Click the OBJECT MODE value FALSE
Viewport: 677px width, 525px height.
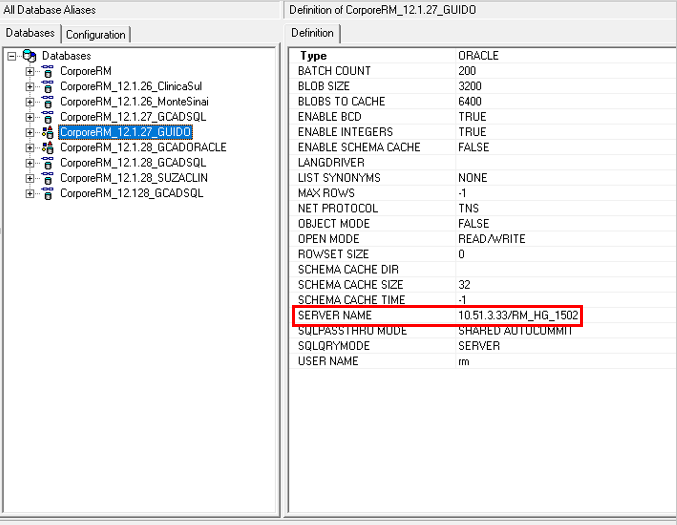click(x=474, y=224)
